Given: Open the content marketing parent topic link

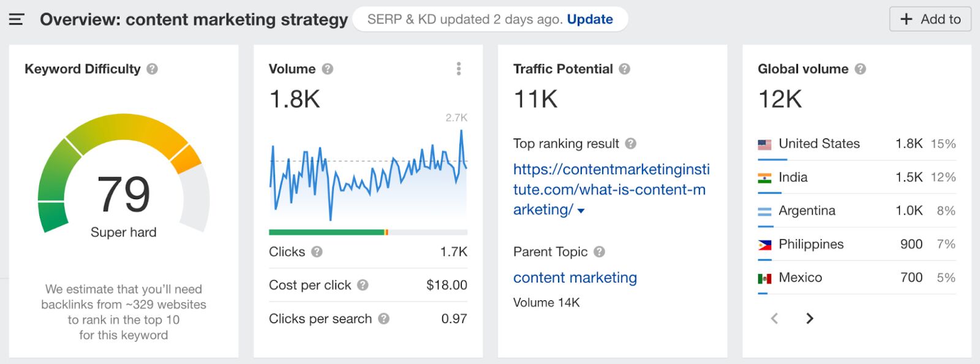Looking at the screenshot, I should [575, 278].
